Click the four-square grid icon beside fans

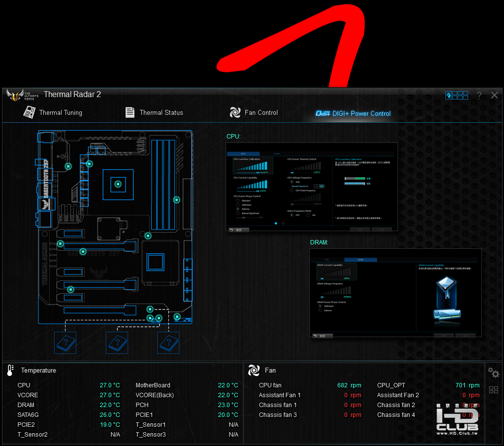click(494, 390)
